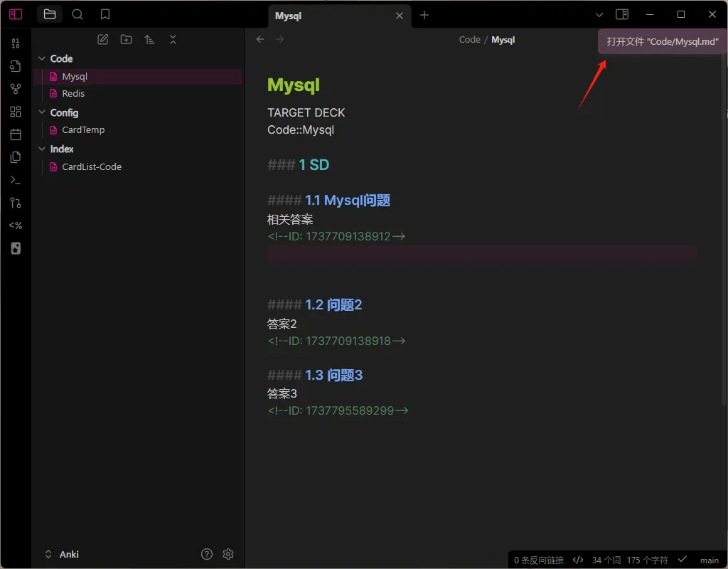Click the 1.2 问题2 heading
The height and width of the screenshot is (569, 728).
[333, 304]
